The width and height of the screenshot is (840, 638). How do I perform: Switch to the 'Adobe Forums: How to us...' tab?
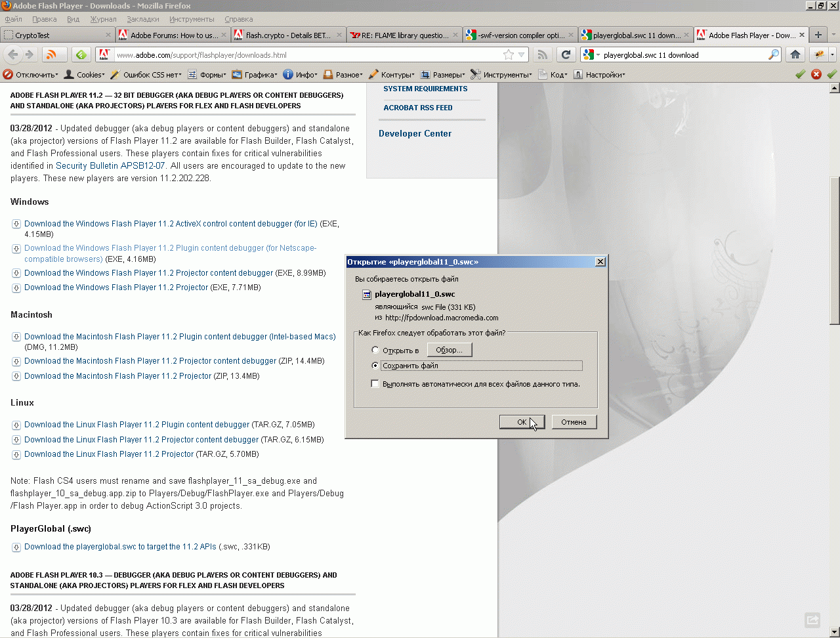[x=173, y=35]
